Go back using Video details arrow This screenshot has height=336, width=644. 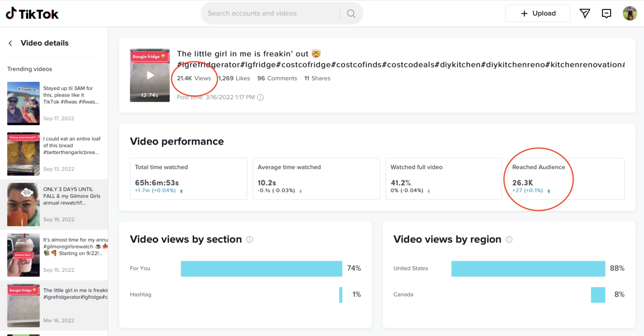point(10,43)
